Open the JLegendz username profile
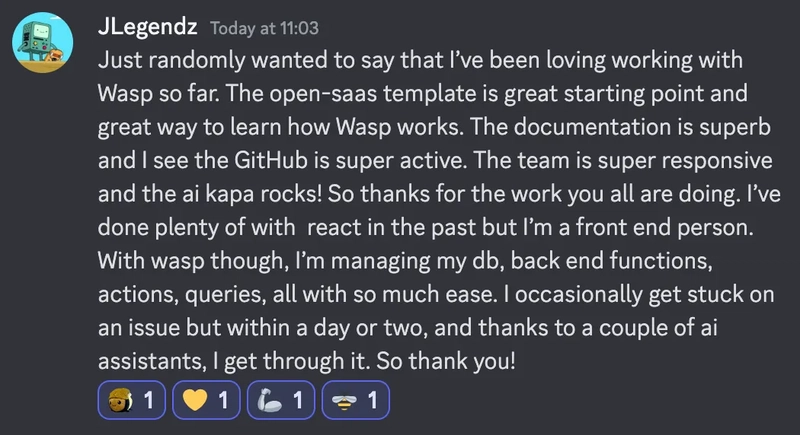 click(147, 27)
